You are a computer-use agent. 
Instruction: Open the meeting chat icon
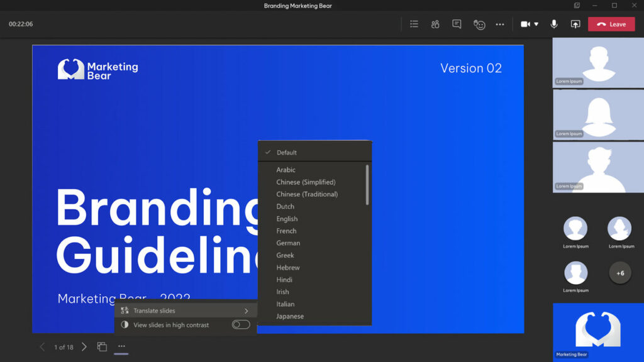pos(457,25)
